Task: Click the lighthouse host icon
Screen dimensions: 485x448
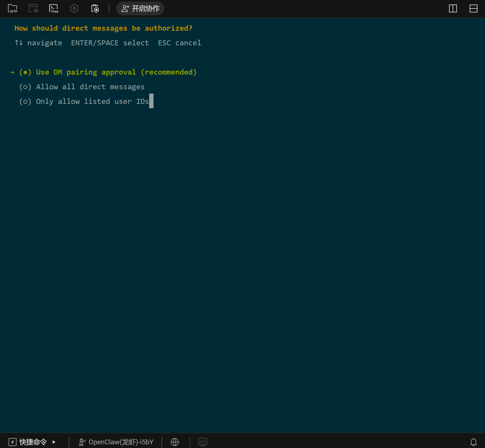Action: click(x=82, y=442)
